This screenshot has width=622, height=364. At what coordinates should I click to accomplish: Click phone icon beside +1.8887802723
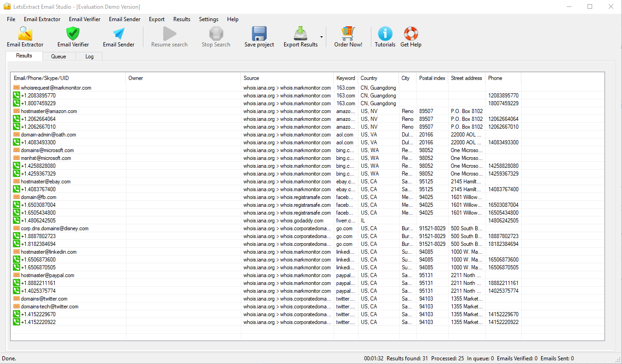coord(17,236)
